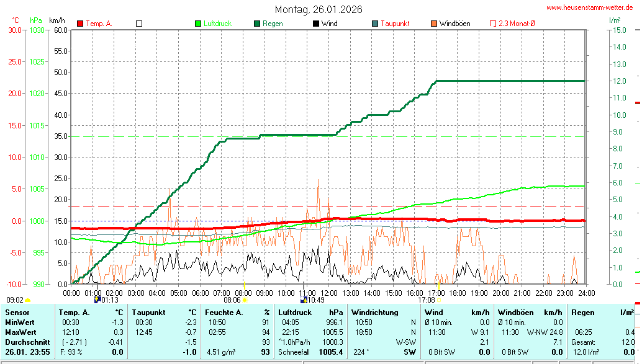Select the Luftdruck hPa column header
642x364 pixels.
point(310,313)
